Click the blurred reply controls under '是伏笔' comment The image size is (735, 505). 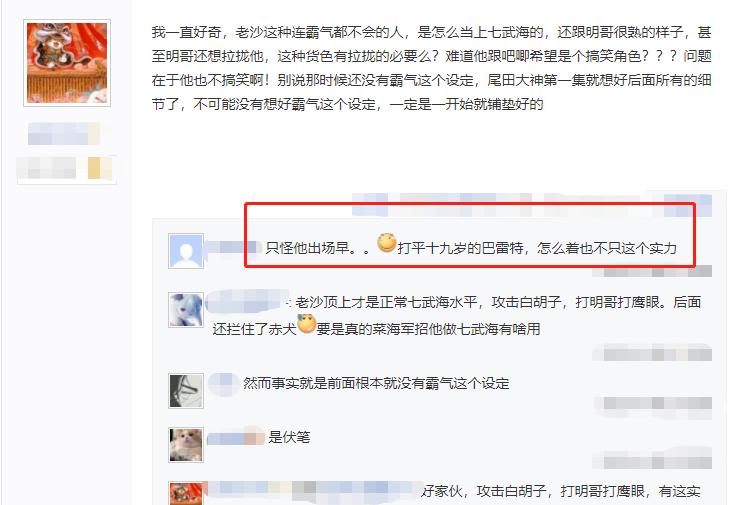click(x=652, y=460)
